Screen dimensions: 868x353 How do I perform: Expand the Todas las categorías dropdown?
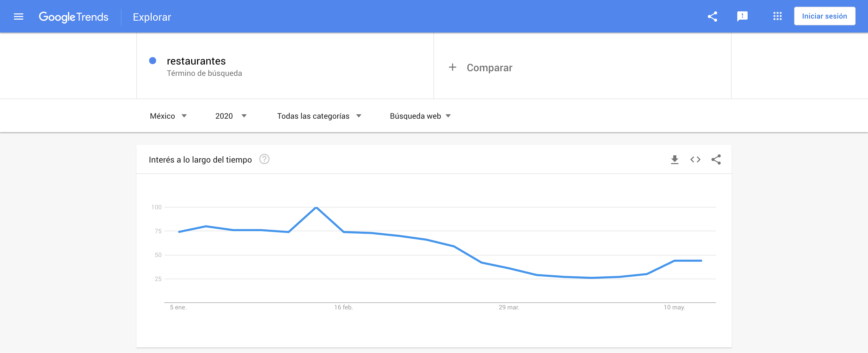click(x=319, y=116)
